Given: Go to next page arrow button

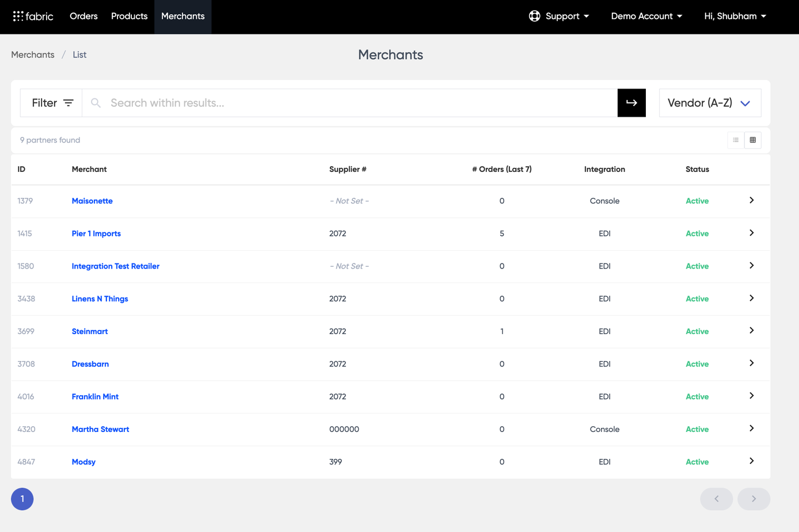Looking at the screenshot, I should point(754,499).
